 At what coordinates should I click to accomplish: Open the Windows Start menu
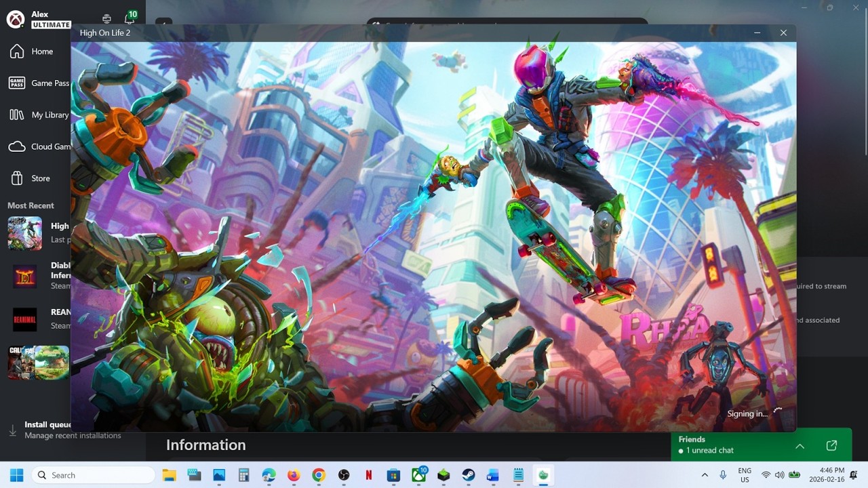[x=16, y=475]
